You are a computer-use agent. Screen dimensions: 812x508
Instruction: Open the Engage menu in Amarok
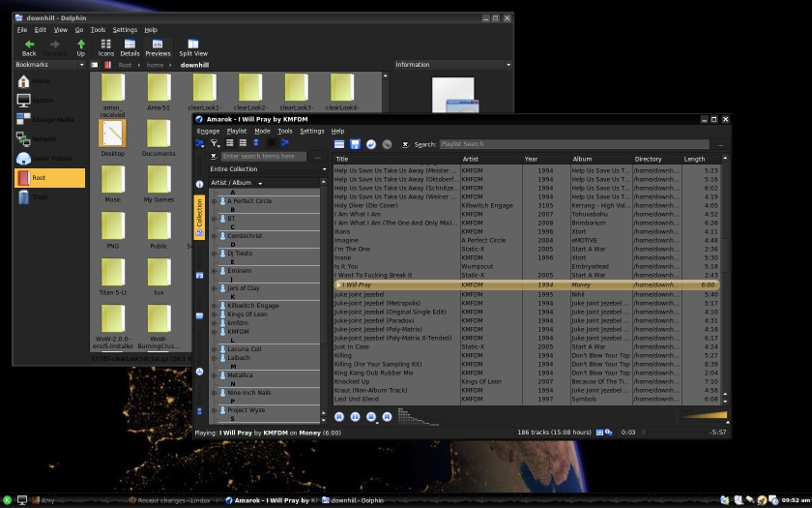[x=208, y=132]
